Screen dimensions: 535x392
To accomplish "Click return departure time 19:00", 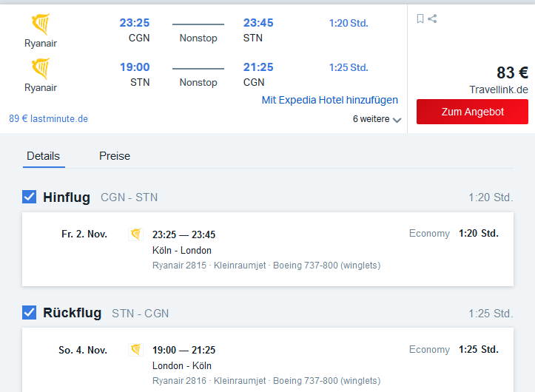I will click(x=135, y=67).
